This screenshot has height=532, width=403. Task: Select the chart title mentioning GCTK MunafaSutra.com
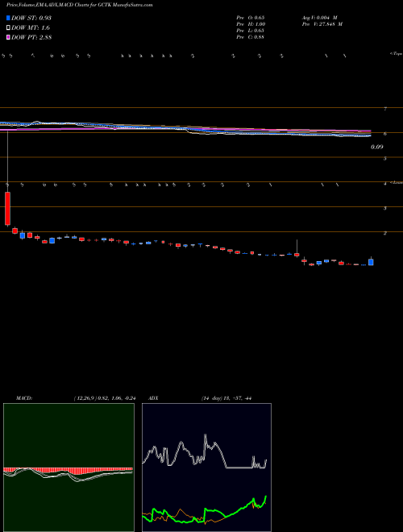click(x=79, y=5)
